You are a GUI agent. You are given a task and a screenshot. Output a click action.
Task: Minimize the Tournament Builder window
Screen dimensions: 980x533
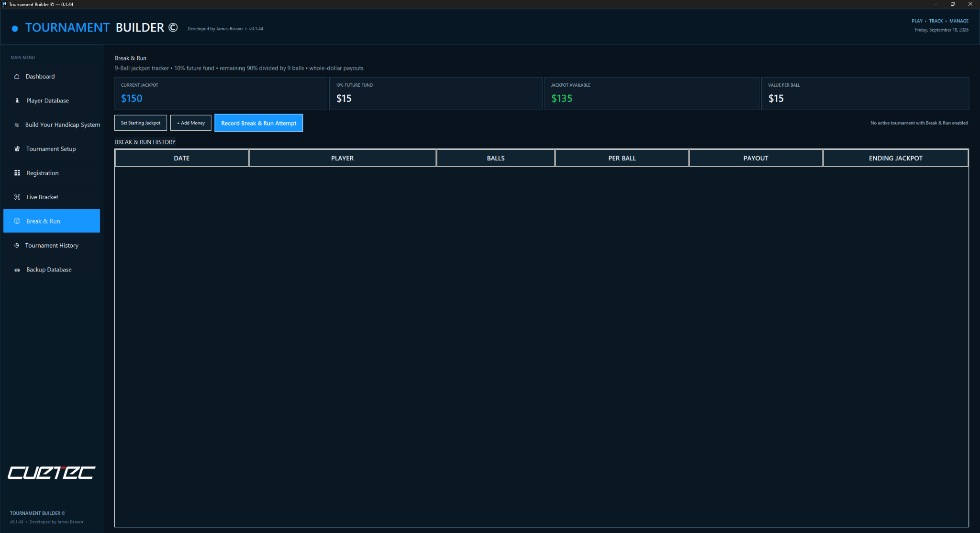coord(935,4)
